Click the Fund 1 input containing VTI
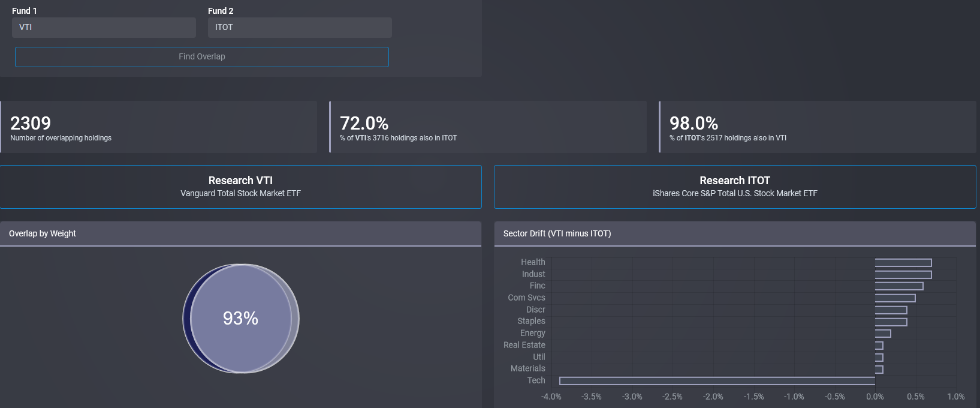 [104, 27]
